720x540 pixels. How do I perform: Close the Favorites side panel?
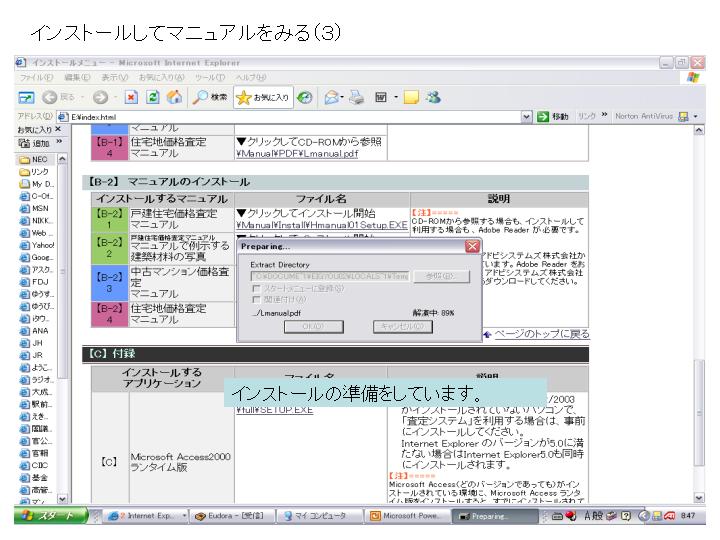[58, 129]
